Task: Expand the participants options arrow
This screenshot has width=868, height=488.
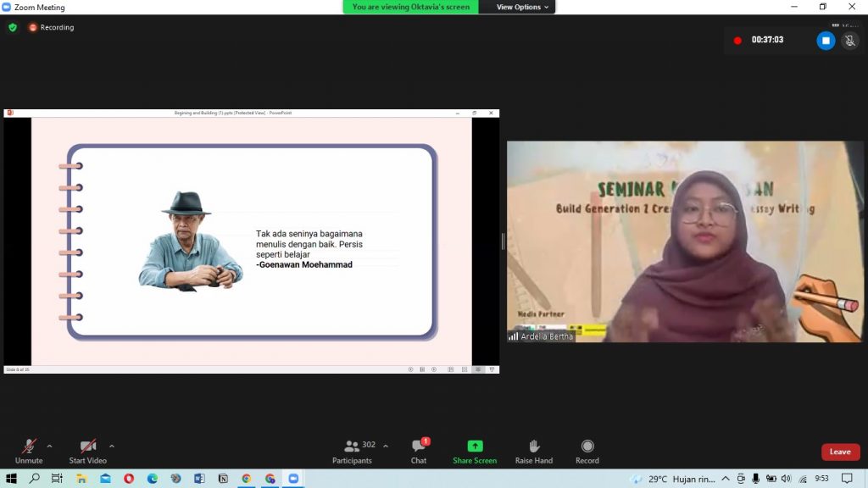Action: pyautogui.click(x=386, y=446)
